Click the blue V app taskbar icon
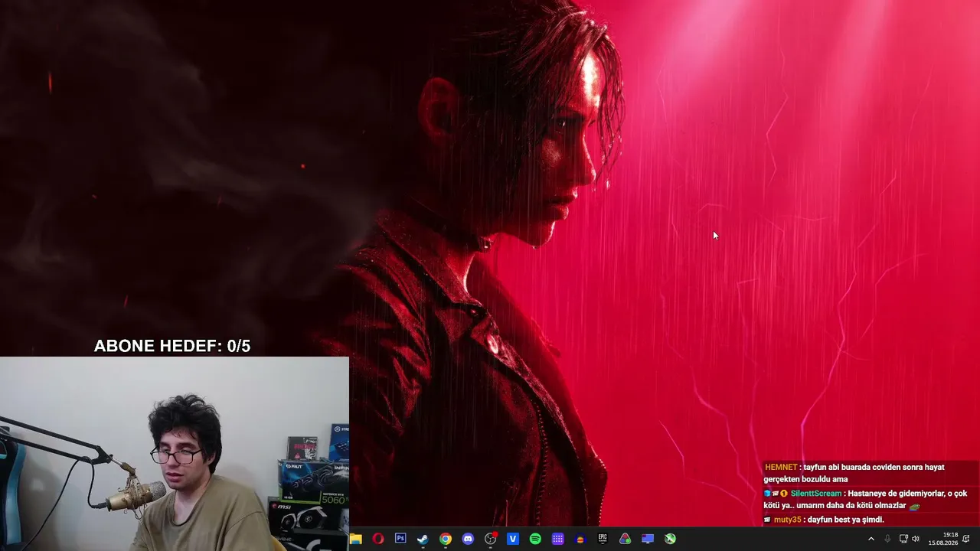Screen dimensions: 980x551 [513, 539]
